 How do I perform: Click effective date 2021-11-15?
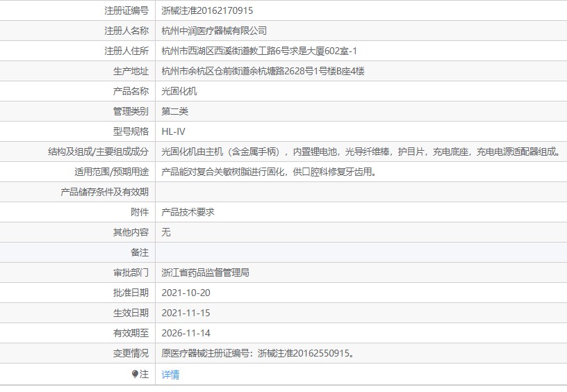click(186, 313)
